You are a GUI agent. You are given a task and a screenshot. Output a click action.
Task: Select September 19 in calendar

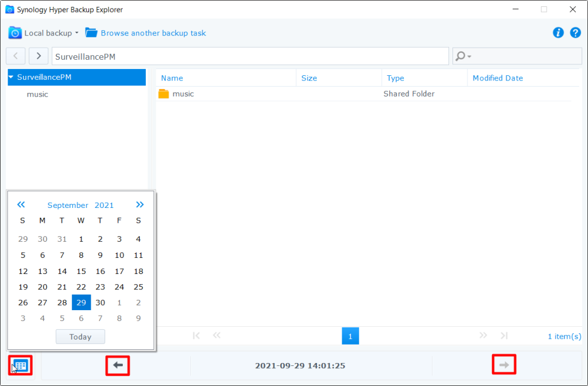(x=23, y=287)
